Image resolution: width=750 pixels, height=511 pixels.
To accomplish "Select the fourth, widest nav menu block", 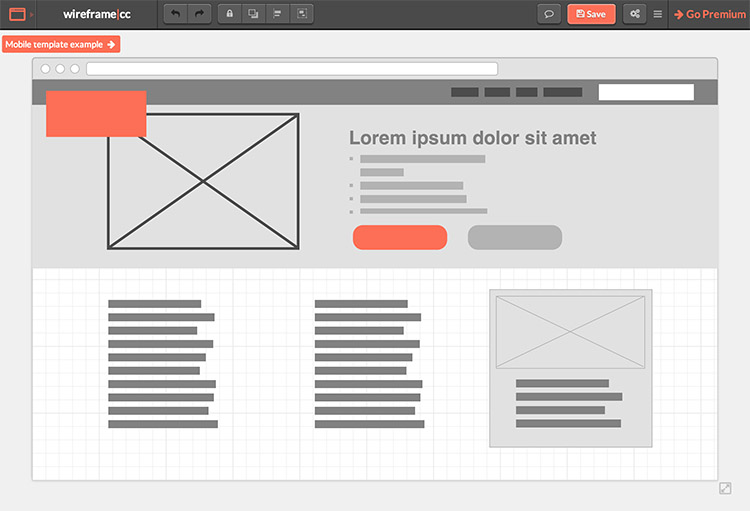I will point(562,92).
